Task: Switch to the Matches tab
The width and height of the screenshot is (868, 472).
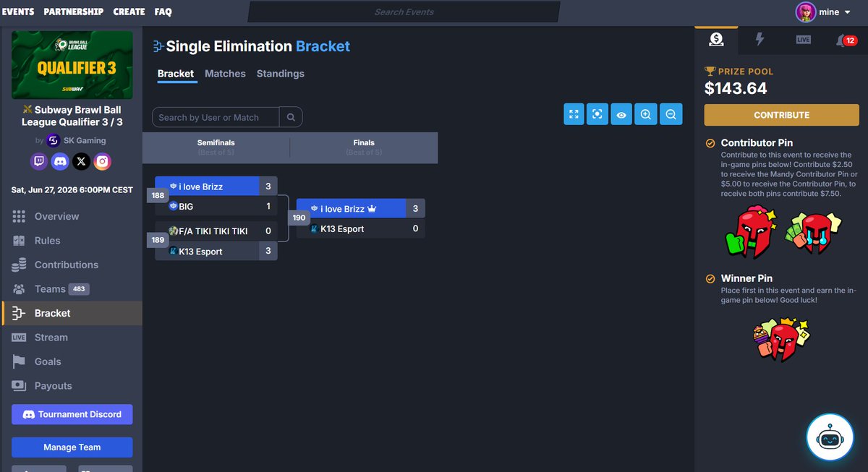Action: (x=225, y=74)
